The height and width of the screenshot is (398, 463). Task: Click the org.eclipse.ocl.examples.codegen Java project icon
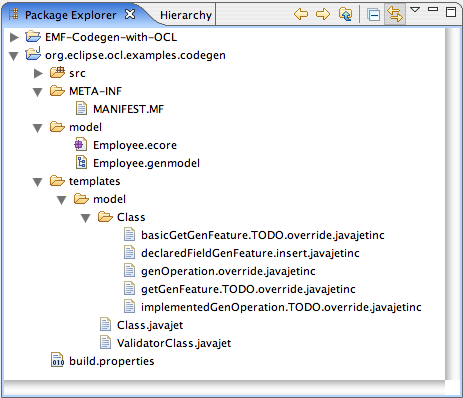[x=33, y=54]
